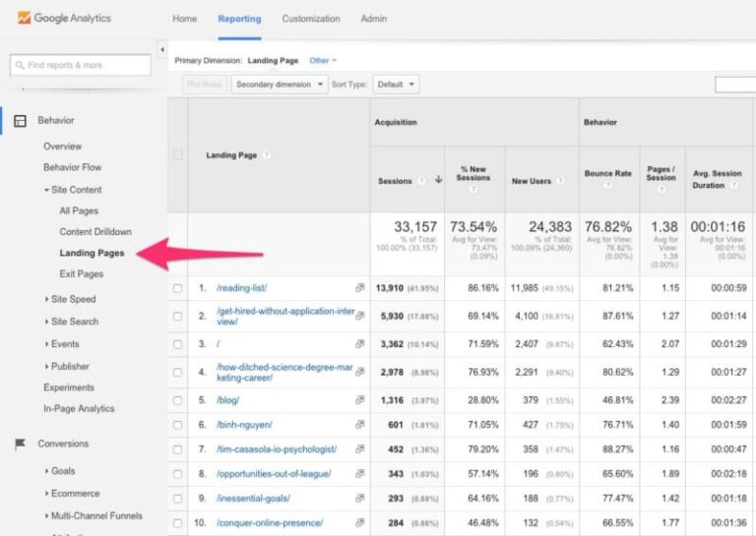Click the Google Analytics logo icon
Screen dimensions: 756x536
pyautogui.click(x=24, y=18)
